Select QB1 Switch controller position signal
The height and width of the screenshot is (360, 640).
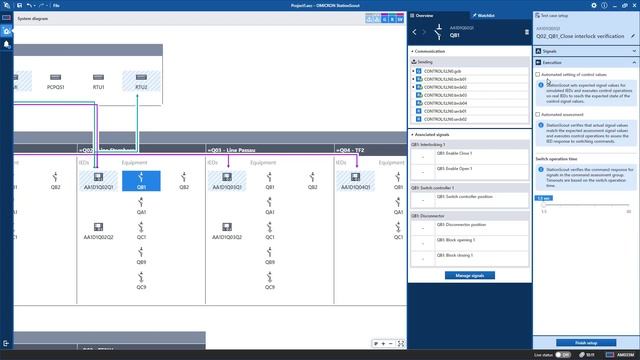(470, 200)
